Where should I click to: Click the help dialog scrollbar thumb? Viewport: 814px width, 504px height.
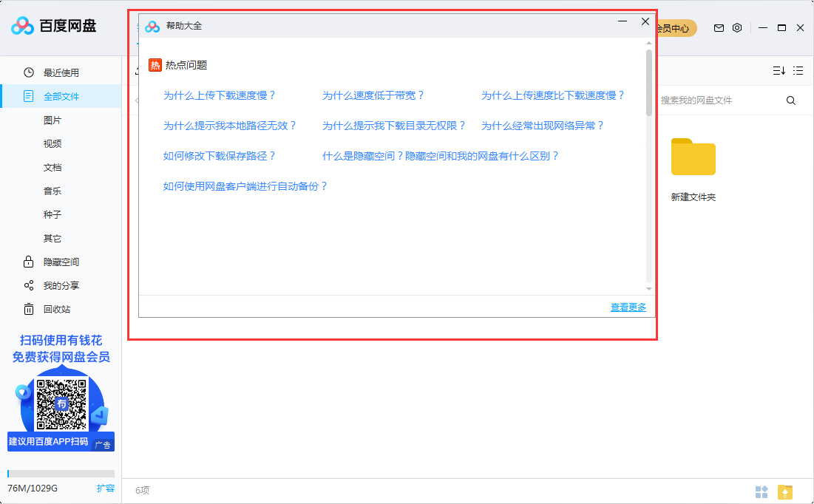(649, 83)
